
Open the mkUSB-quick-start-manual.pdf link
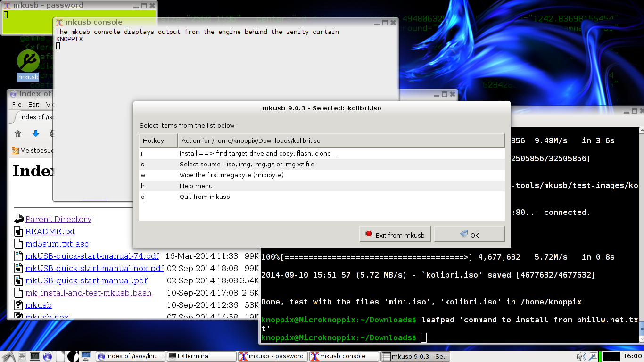[x=86, y=280]
